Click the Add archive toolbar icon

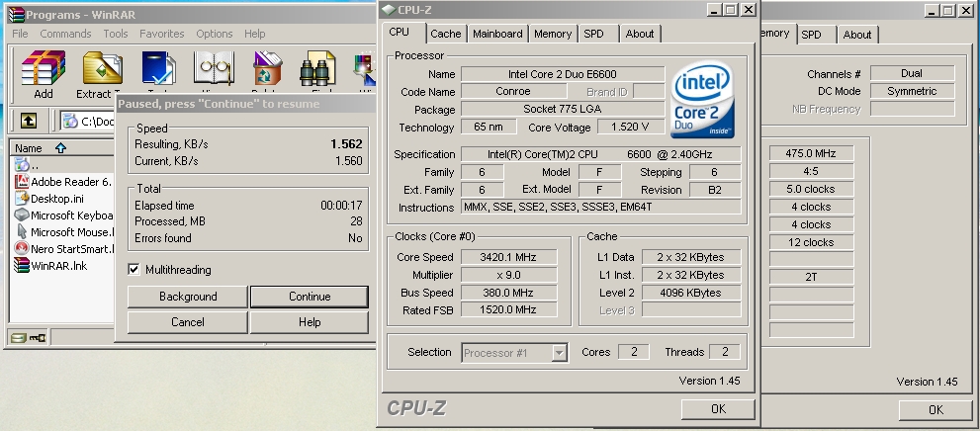(44, 67)
